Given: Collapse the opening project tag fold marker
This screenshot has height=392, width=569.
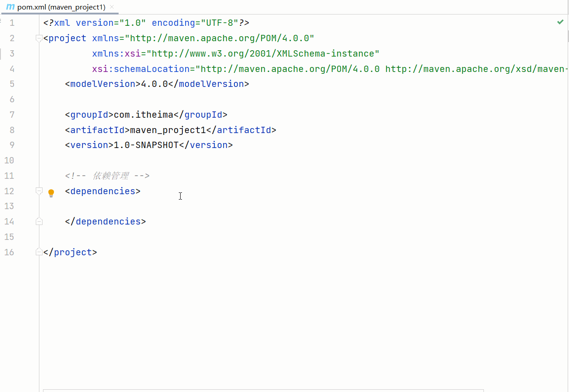Looking at the screenshot, I should (x=39, y=38).
